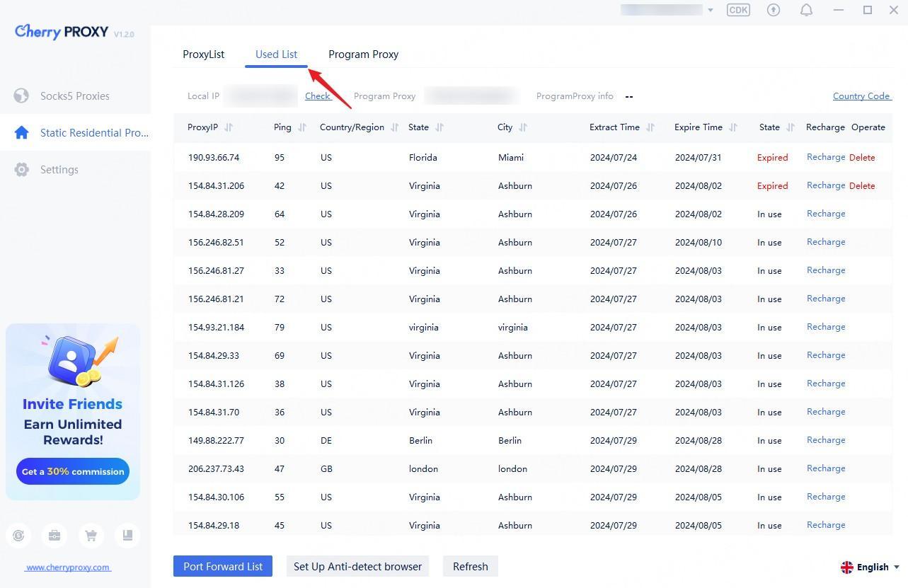Sort table by Expire Time
This screenshot has height=588, width=908.
pos(733,127)
